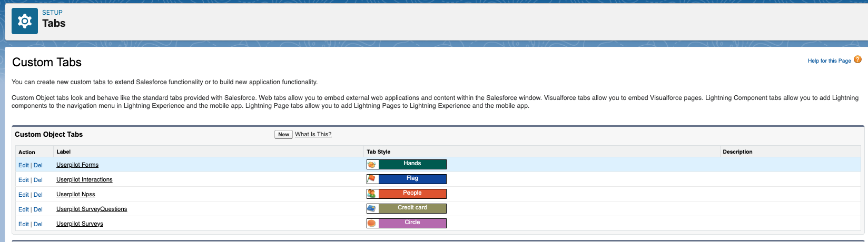
Task: Edit the Userpilot Npss tab
Action: click(x=24, y=195)
